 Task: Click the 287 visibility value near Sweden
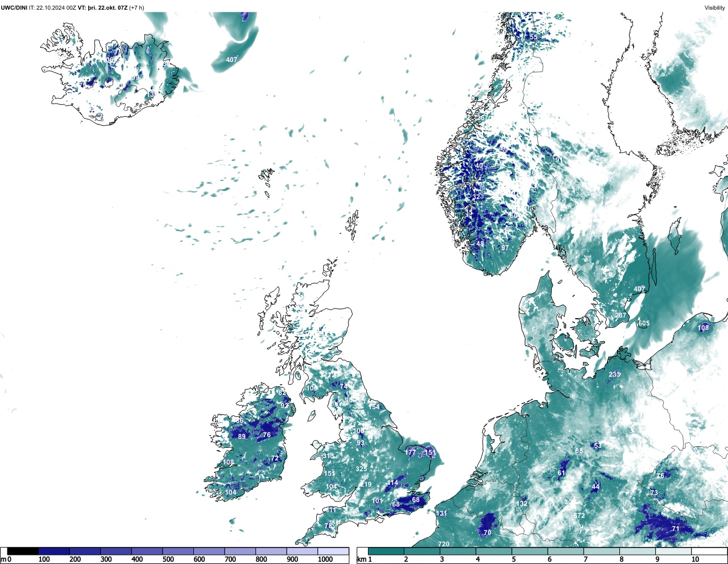(x=621, y=315)
